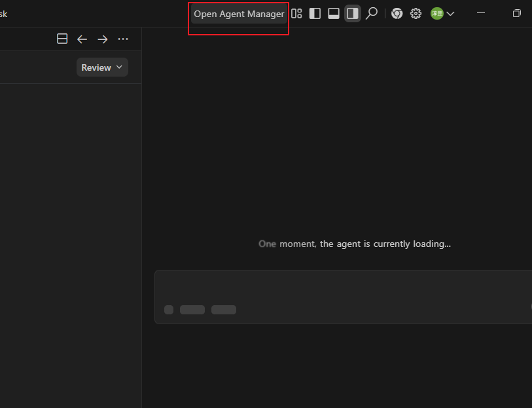Click the agent chat input box
Image resolution: width=532 pixels, height=408 pixels.
(x=344, y=297)
